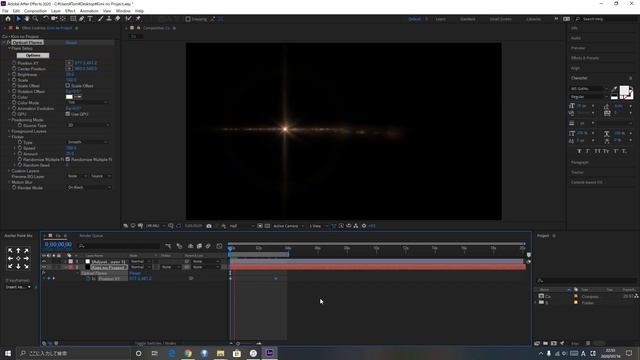Toggle the Scale Offset checkbox
This screenshot has height=360, width=640.
point(68,86)
